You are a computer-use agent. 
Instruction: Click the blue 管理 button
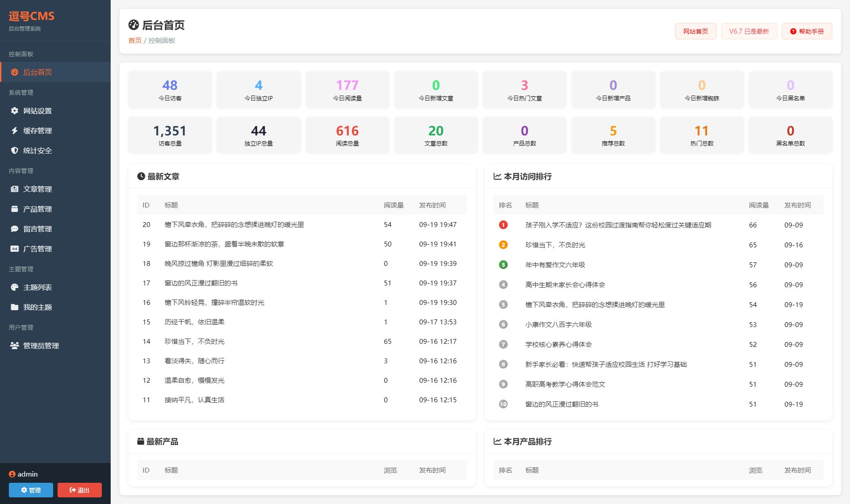(31, 490)
